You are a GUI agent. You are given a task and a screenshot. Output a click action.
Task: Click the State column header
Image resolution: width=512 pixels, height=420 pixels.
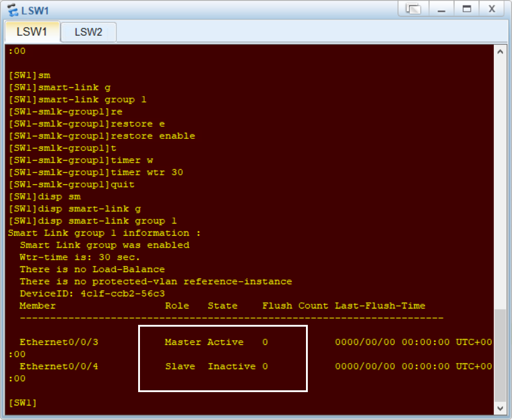point(222,305)
